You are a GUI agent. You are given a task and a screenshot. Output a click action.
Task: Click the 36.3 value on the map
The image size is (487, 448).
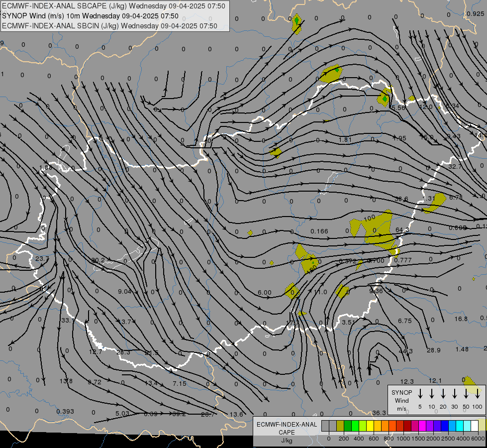coord(379,413)
